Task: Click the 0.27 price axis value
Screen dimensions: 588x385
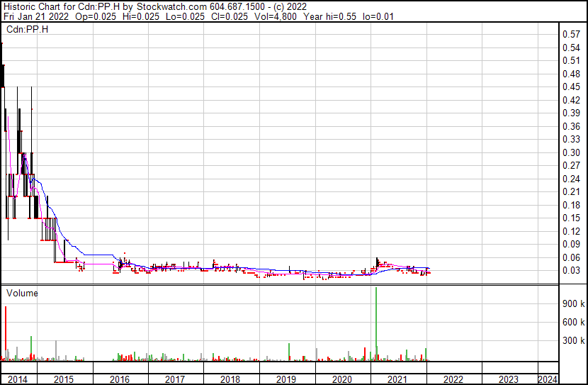Action: 572,165
